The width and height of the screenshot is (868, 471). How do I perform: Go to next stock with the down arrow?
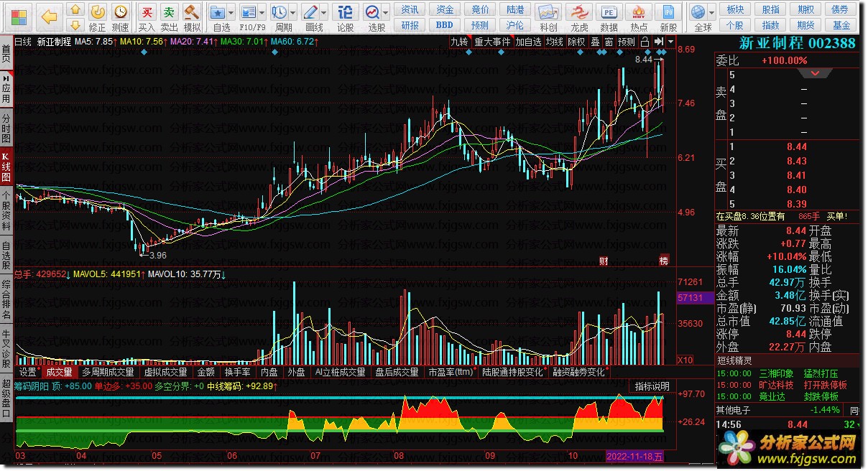pos(75,24)
